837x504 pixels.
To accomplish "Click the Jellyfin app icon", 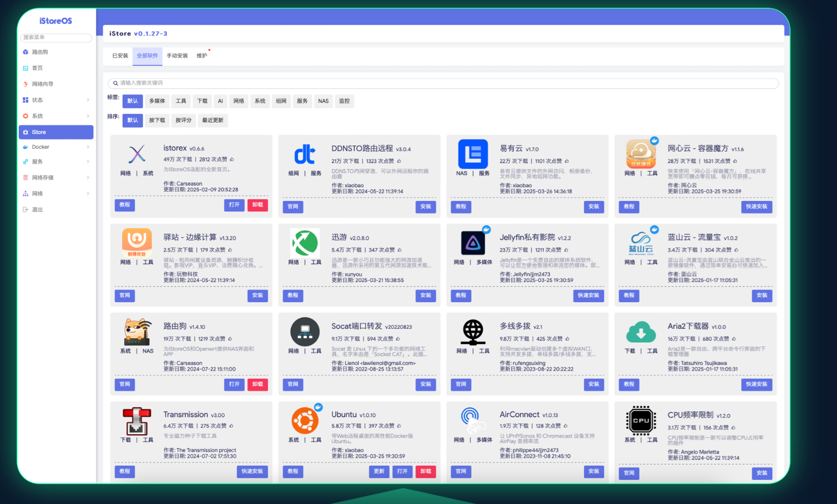I will (x=473, y=243).
